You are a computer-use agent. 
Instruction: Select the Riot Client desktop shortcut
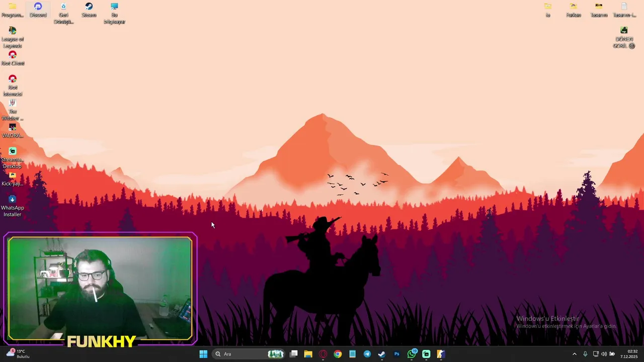point(13,58)
